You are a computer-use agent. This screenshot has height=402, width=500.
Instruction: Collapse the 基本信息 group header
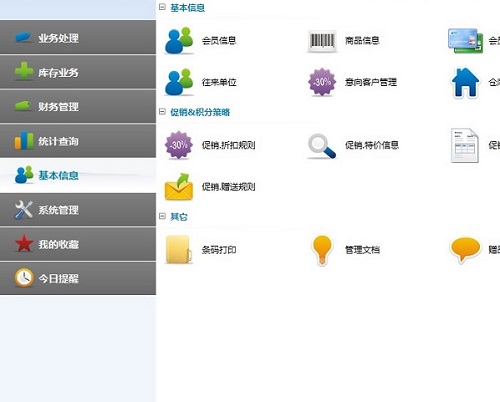[162, 7]
